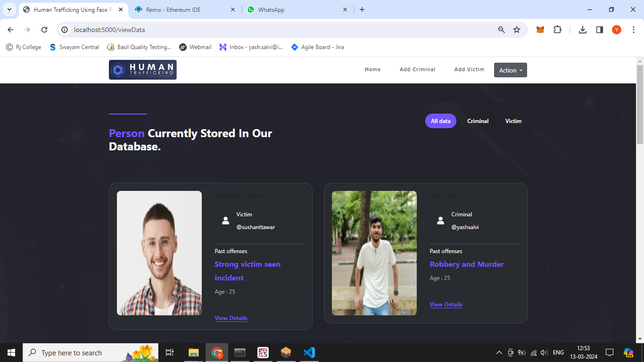The image size is (644, 362).
Task: Open File Explorer from taskbar
Action: point(194,353)
